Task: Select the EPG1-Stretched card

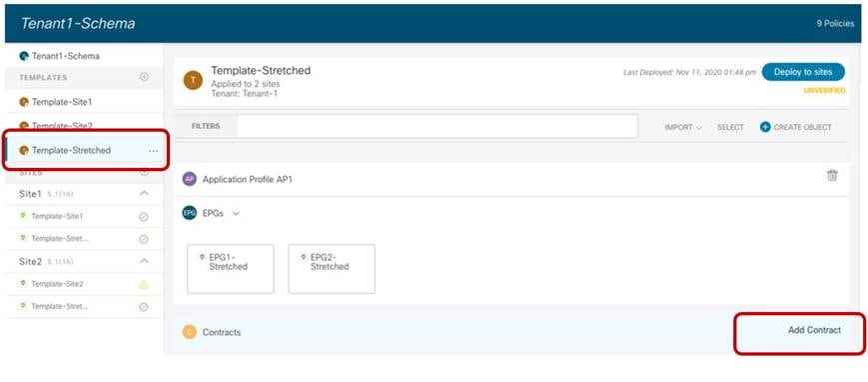Action: [x=231, y=268]
